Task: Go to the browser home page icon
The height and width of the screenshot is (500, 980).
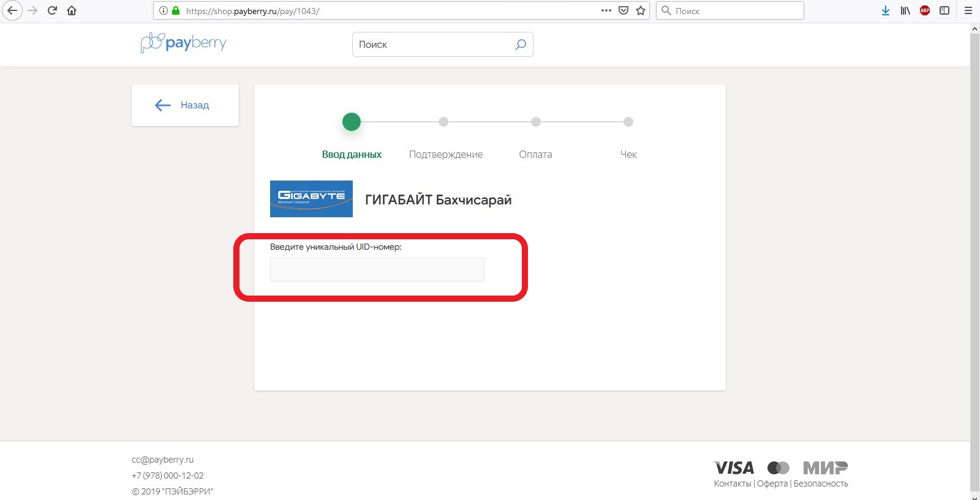Action: tap(72, 10)
